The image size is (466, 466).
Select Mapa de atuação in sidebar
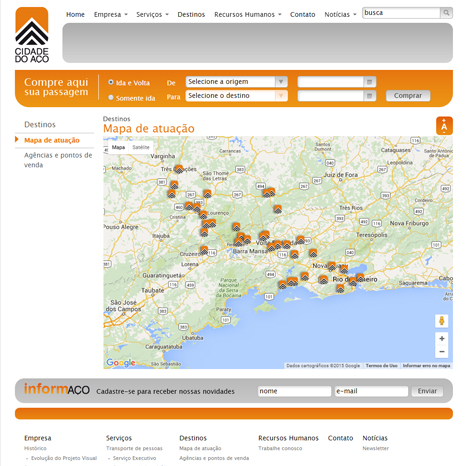pyautogui.click(x=52, y=140)
